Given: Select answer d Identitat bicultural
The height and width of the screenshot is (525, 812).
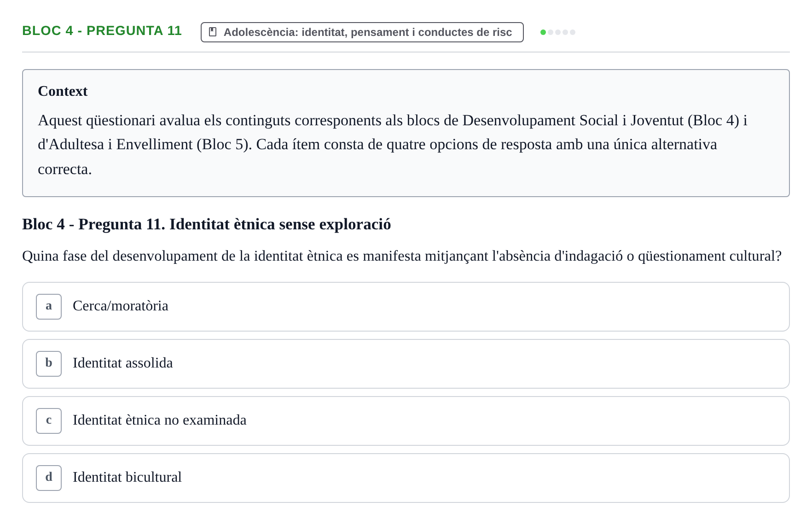Looking at the screenshot, I should [406, 478].
